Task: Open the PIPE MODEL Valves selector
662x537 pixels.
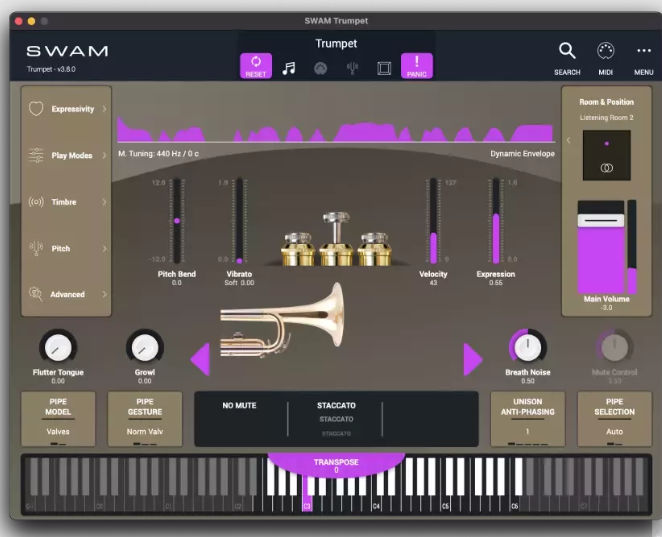Action: 58,419
